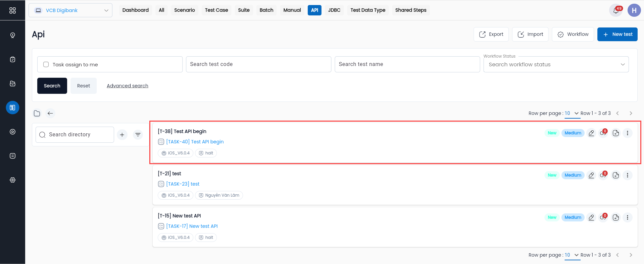Screen dimensions: 644x264
Task: Open the directory filter icon
Action: [x=138, y=135]
